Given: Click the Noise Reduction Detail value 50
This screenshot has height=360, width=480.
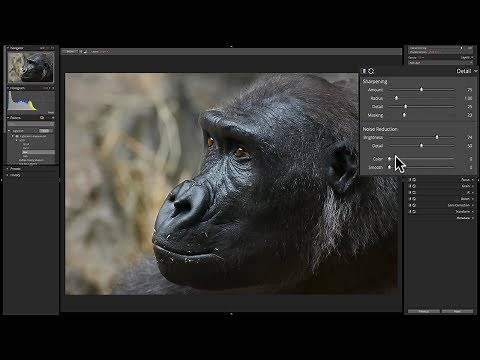Looking at the screenshot, I should pyautogui.click(x=469, y=146).
